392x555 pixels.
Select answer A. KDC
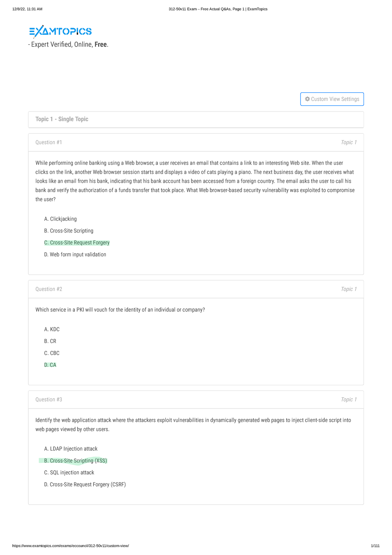click(x=52, y=329)
